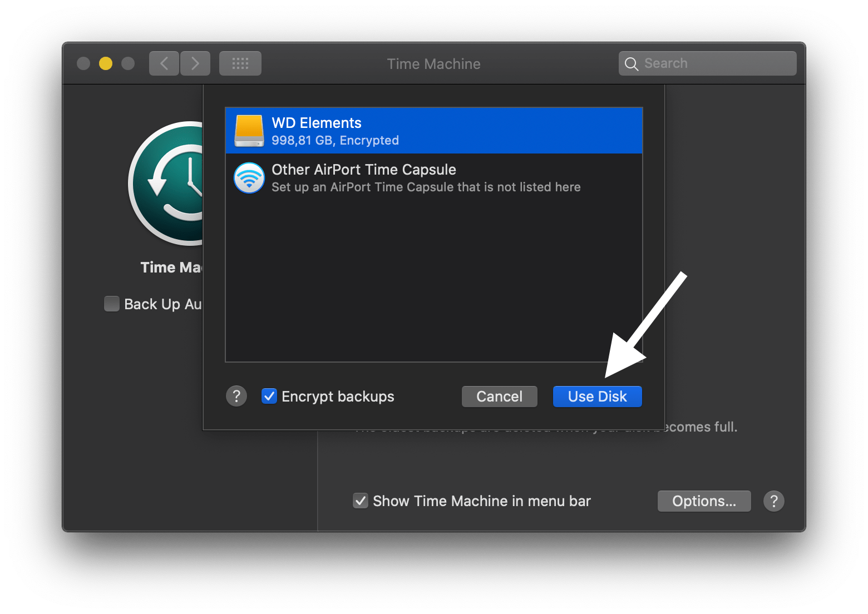868x614 pixels.
Task: Select the WD Elements disk row
Action: click(x=434, y=131)
